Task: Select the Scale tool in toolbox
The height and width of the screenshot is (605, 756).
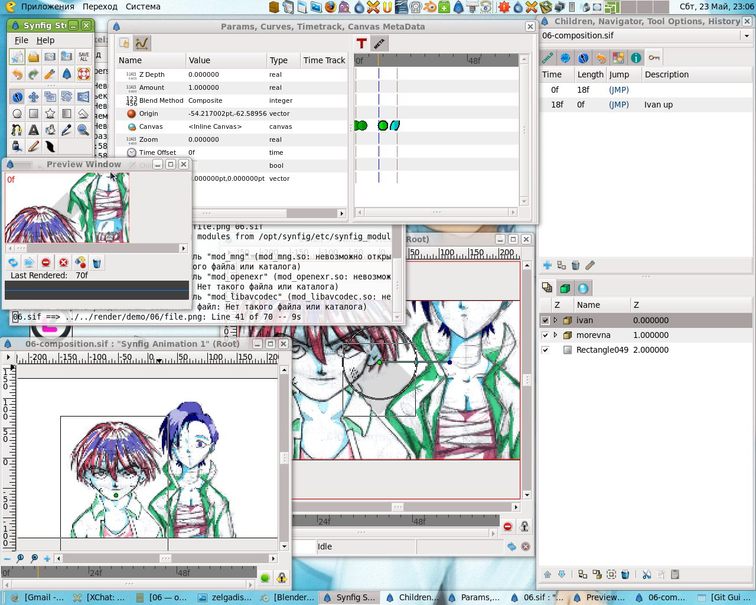Action: (50, 97)
